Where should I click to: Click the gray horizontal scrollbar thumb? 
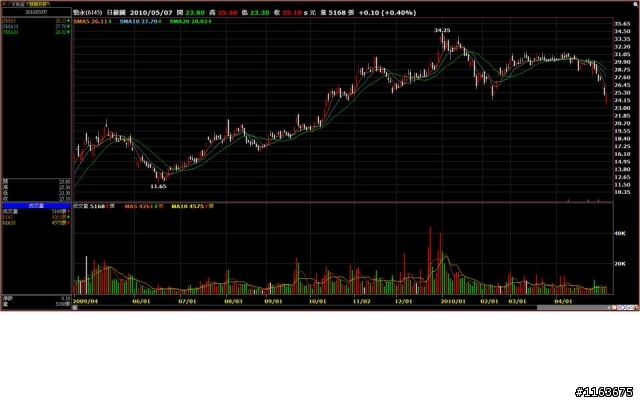[x=571, y=307]
